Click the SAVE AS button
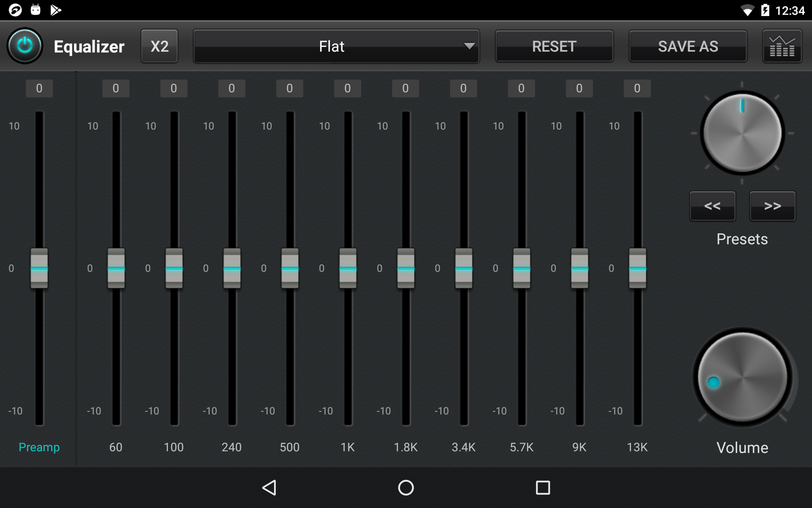812x508 pixels. pyautogui.click(x=688, y=46)
